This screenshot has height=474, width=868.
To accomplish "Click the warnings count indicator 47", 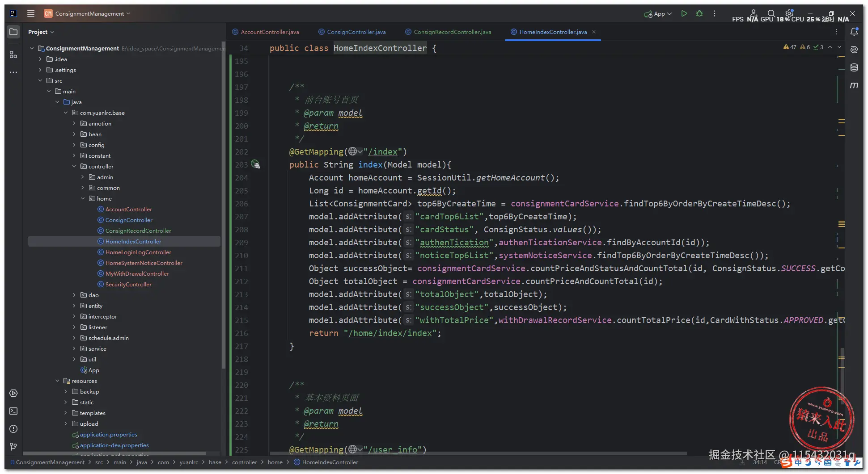I will tap(790, 47).
